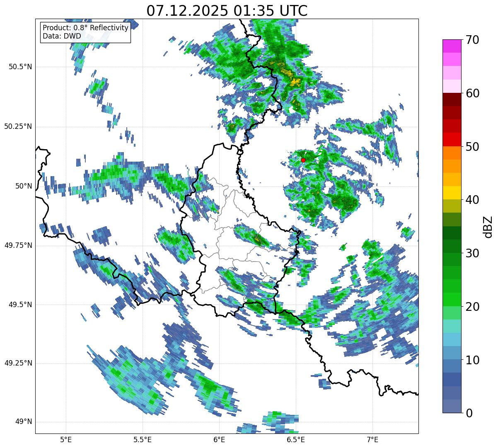Click the "Product: 0.8° Reflectivity" label

pyautogui.click(x=86, y=28)
